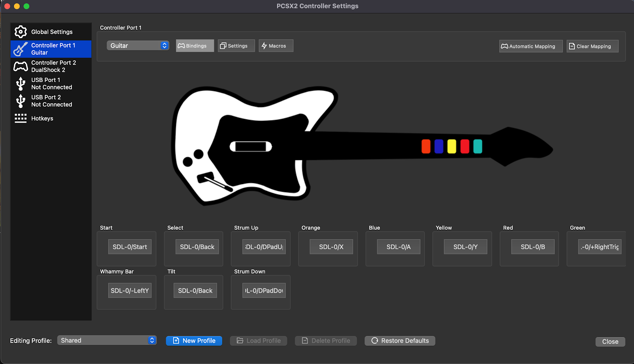This screenshot has height=364, width=634.
Task: Change the Strum Up binding
Action: 264,247
